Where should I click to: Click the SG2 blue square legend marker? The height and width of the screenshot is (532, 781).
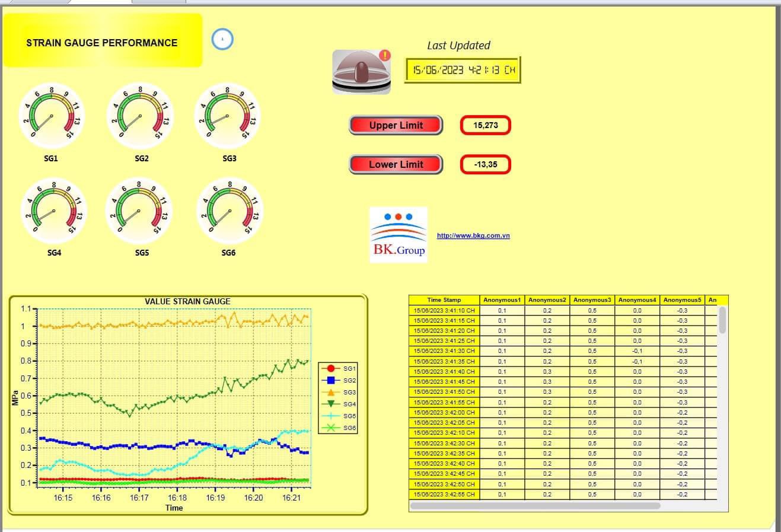tap(331, 380)
